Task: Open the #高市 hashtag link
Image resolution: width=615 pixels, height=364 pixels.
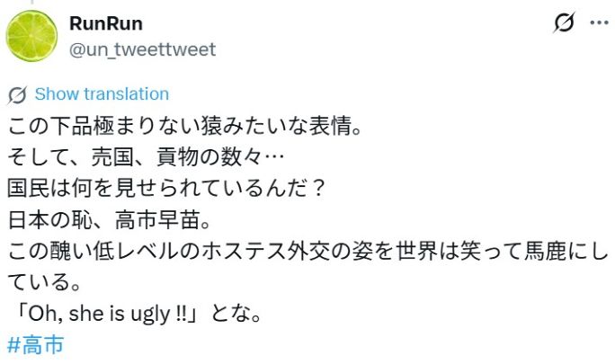Action: (x=35, y=344)
